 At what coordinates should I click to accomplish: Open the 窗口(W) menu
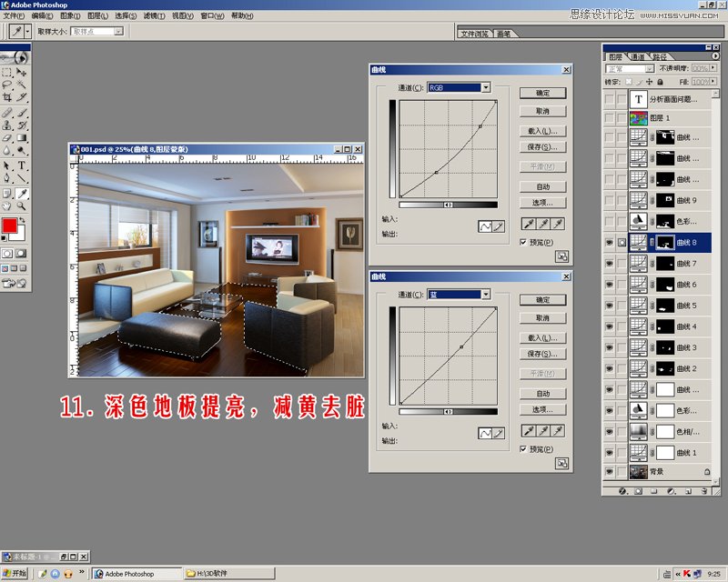pyautogui.click(x=212, y=15)
